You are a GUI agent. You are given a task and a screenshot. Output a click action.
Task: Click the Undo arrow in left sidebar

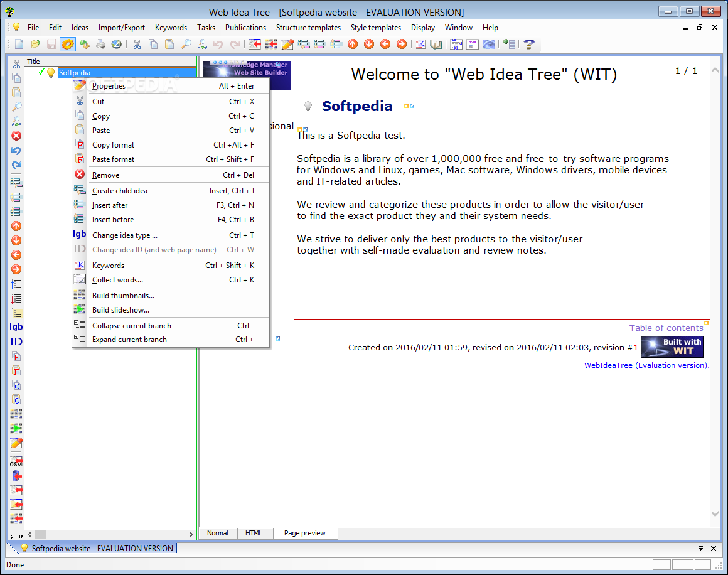tap(16, 151)
